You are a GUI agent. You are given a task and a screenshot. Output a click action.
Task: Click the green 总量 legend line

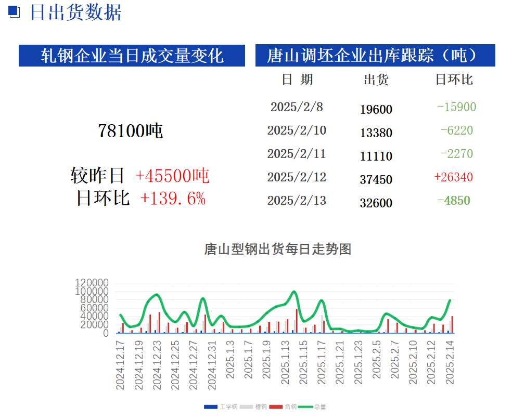(x=306, y=407)
